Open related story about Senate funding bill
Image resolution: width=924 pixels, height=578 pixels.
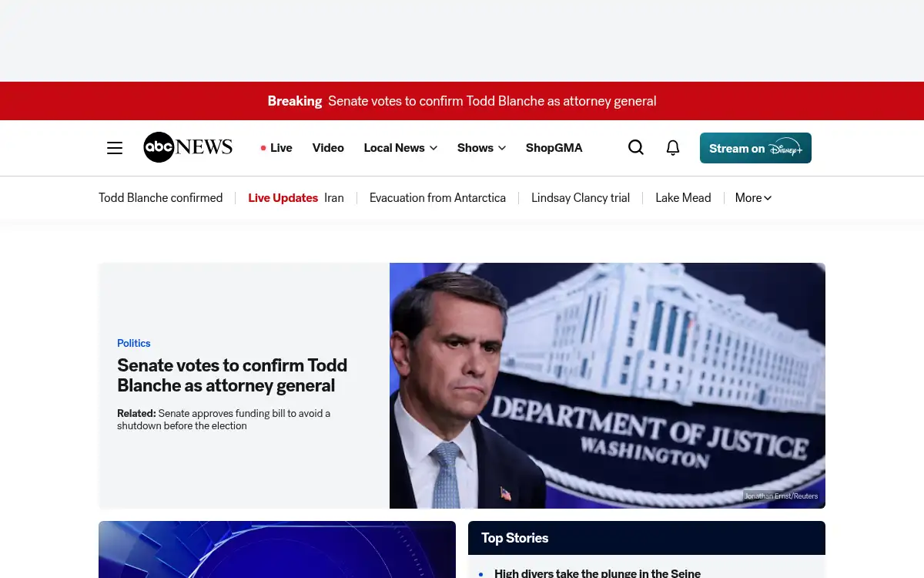point(224,419)
